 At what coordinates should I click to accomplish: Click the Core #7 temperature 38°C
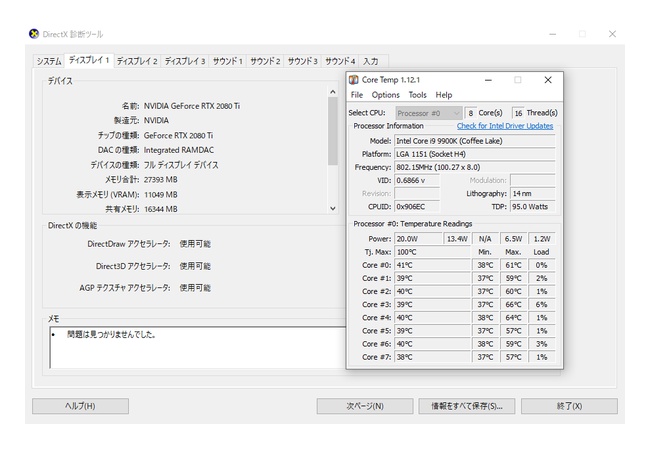click(432, 357)
